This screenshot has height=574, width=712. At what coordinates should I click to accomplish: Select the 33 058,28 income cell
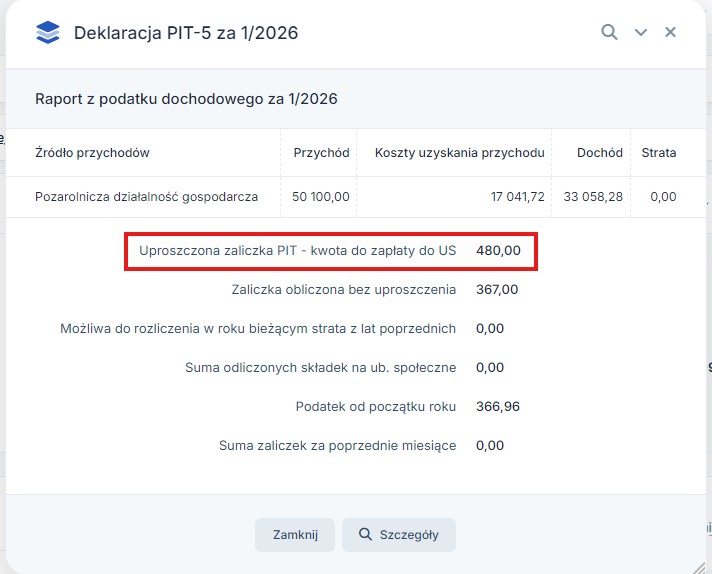pyautogui.click(x=593, y=197)
